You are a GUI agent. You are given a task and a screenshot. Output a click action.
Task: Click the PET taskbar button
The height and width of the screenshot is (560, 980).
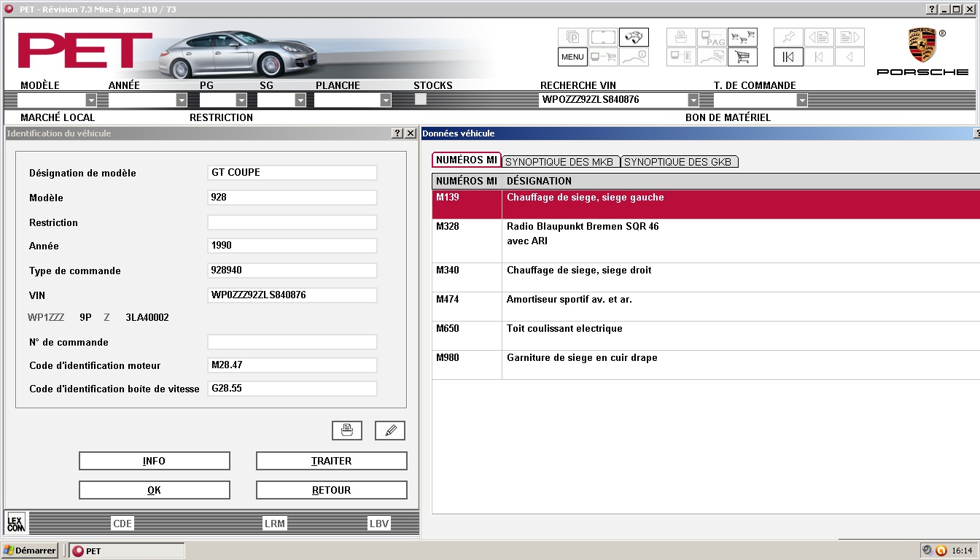click(x=126, y=551)
